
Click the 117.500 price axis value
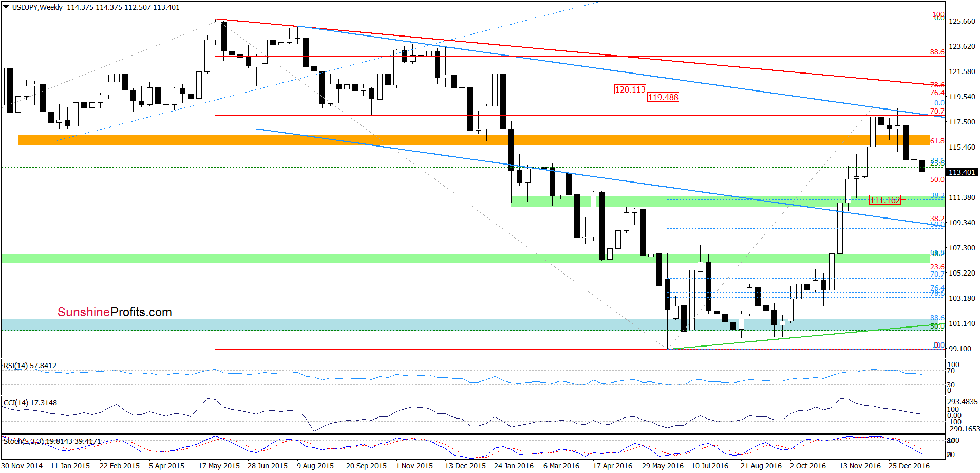tap(962, 122)
